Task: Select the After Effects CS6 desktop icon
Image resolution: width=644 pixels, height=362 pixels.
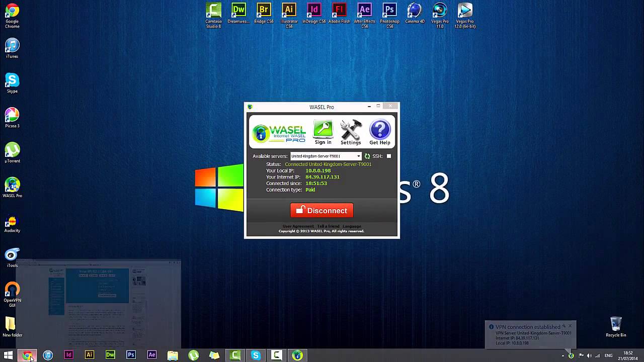Action: pyautogui.click(x=364, y=16)
